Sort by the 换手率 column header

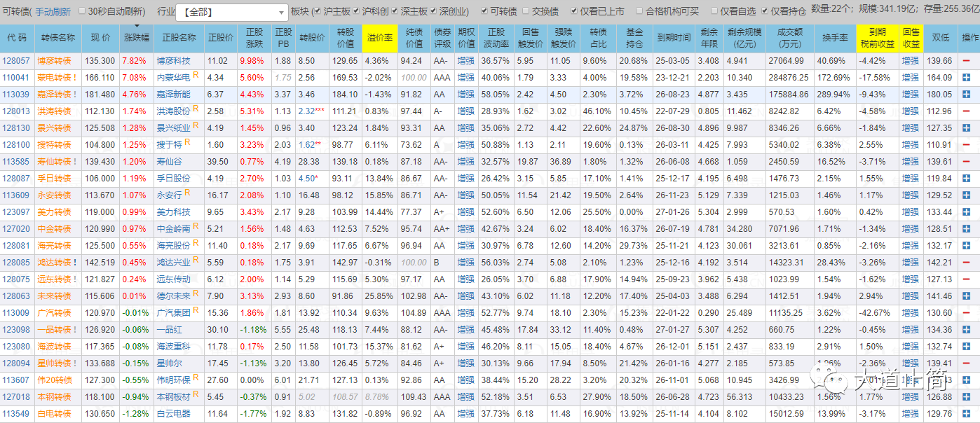(x=835, y=38)
